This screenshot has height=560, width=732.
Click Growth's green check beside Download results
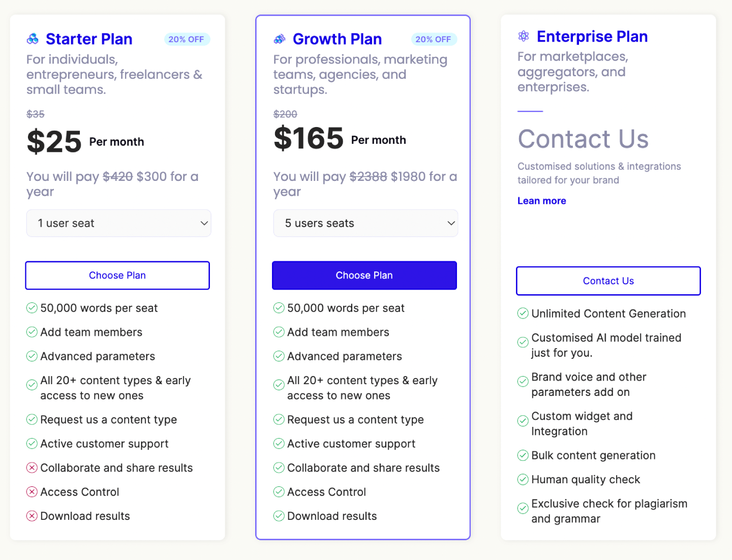(279, 516)
